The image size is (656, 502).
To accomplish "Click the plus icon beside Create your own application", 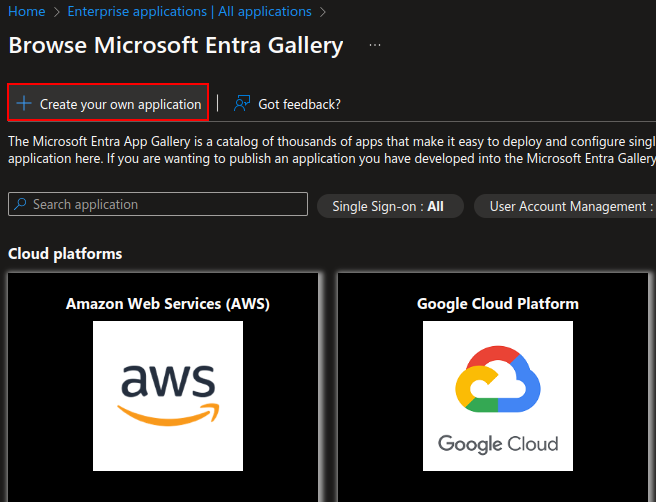I will [x=24, y=104].
